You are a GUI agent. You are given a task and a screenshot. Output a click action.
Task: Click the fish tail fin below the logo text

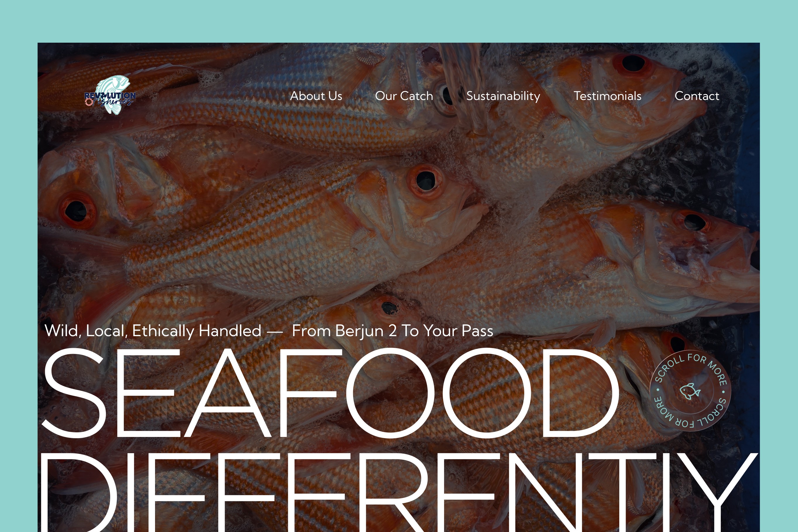point(114,109)
